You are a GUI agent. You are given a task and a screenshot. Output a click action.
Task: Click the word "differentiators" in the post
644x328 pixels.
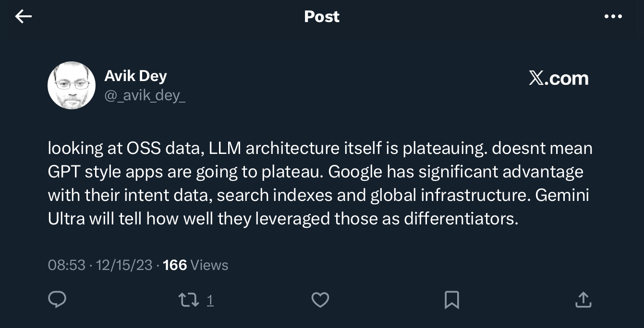point(461,219)
